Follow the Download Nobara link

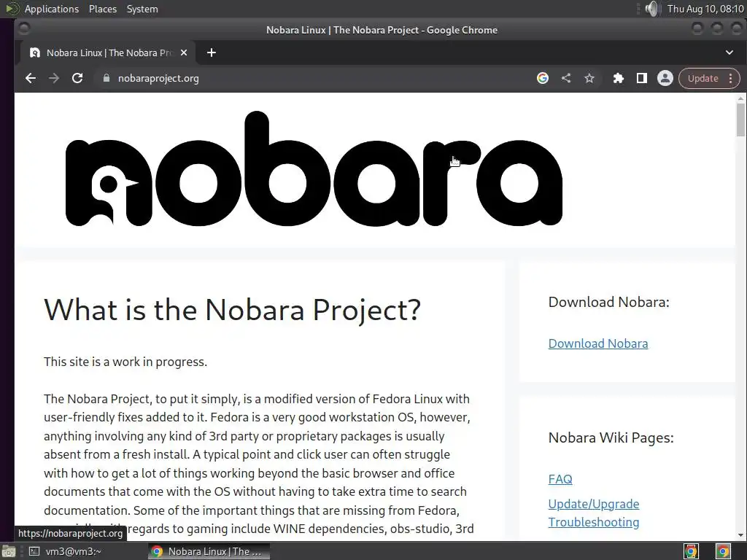(x=598, y=343)
